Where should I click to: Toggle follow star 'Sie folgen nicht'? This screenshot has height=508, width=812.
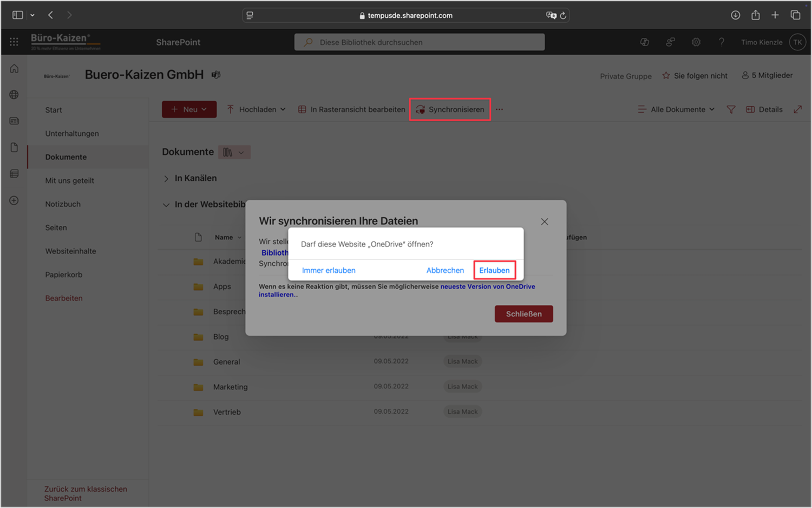coord(695,76)
